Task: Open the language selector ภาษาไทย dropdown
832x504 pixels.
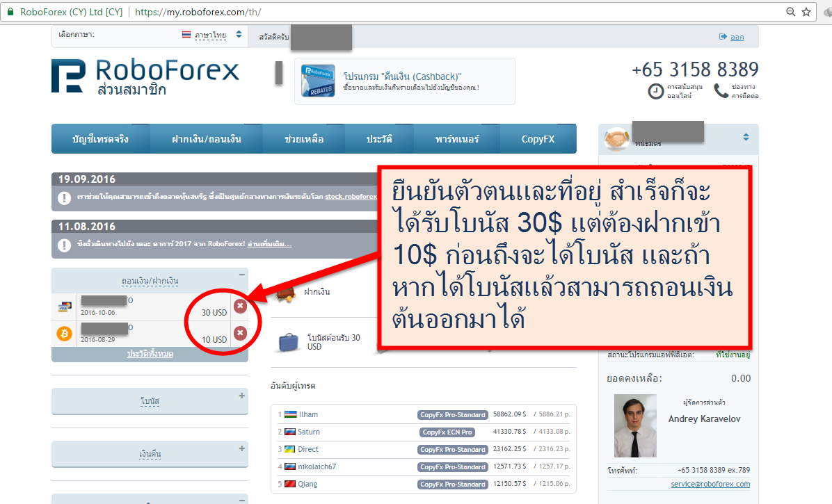Action: pos(211,35)
